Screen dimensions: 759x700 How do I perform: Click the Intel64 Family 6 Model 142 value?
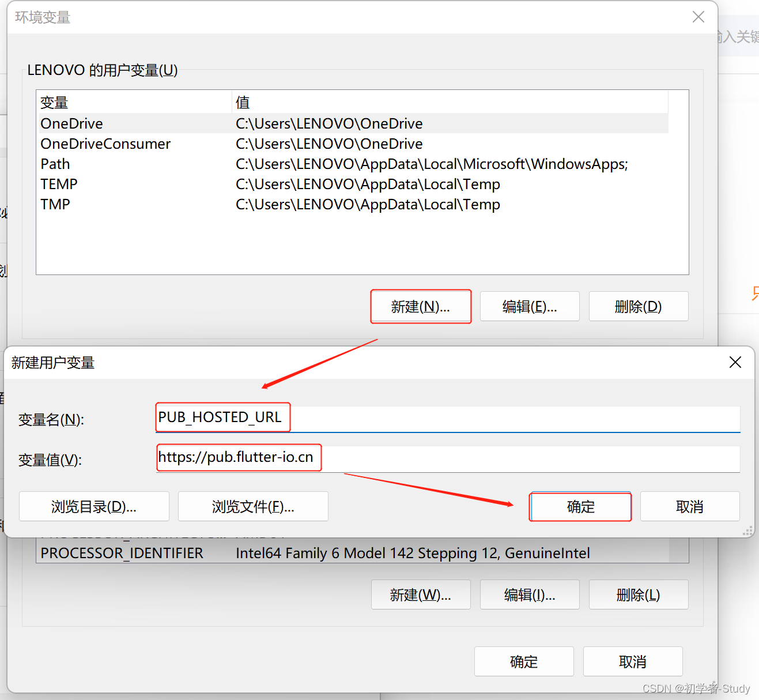(x=413, y=553)
